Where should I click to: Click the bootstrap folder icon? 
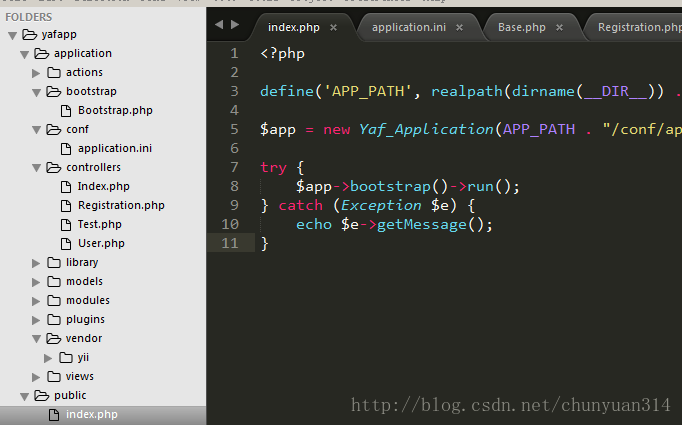(54, 91)
